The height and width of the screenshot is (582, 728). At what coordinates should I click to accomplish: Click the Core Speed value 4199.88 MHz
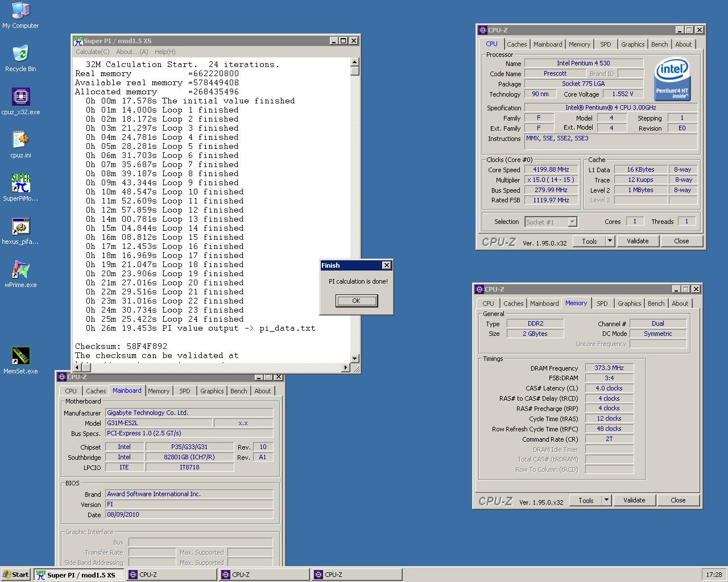pyautogui.click(x=551, y=169)
